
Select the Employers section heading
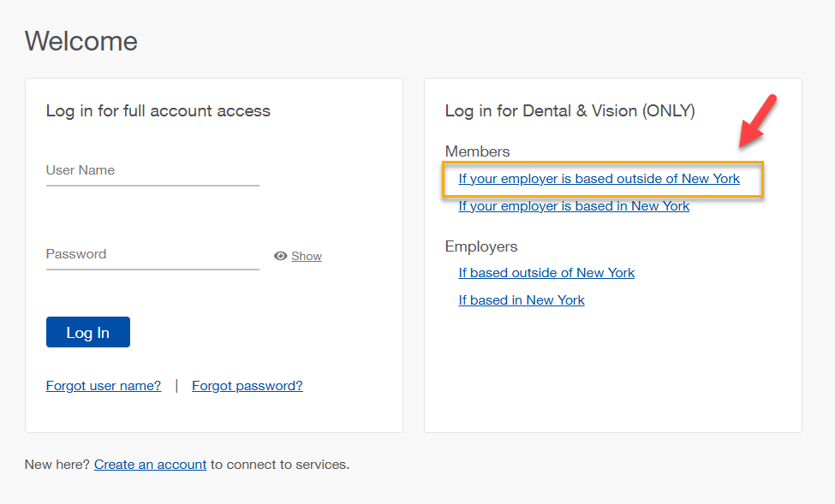pos(481,246)
